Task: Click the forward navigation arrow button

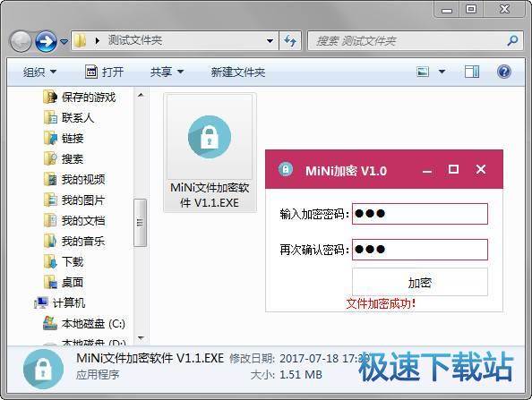Action: click(x=47, y=41)
